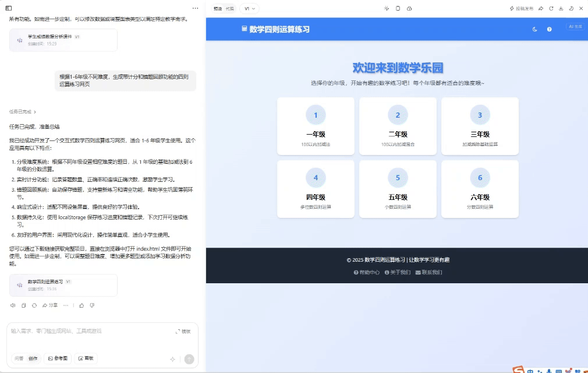Image resolution: width=588 pixels, height=373 pixels.
Task: Give the AI response a thumbs up
Action: pos(82,305)
